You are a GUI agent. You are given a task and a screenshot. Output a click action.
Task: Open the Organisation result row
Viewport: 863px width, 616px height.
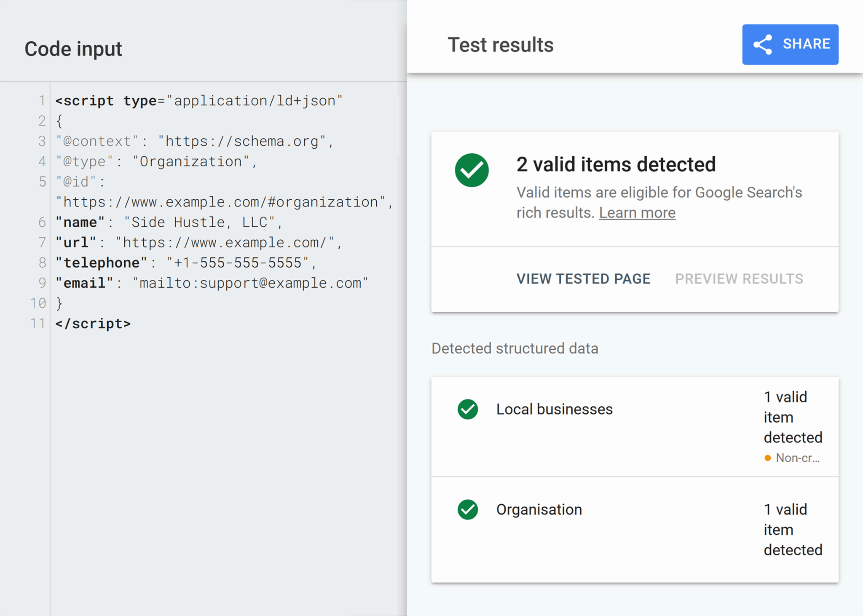(x=635, y=530)
